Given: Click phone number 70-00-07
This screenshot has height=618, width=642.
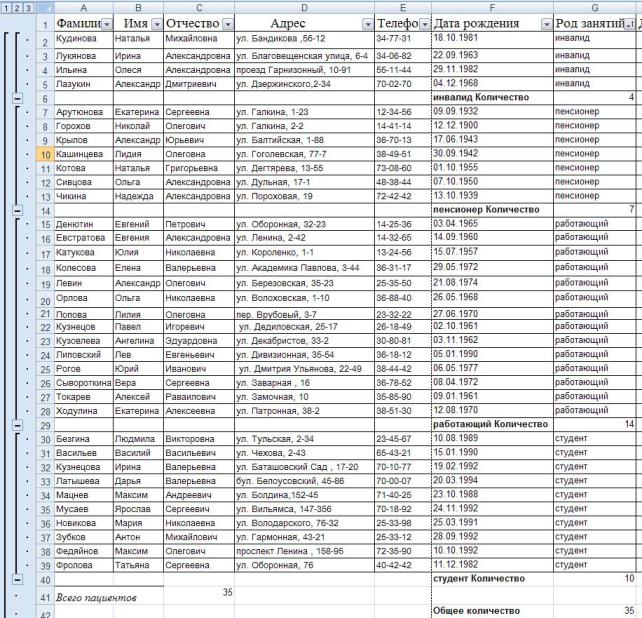Looking at the screenshot, I should (393, 481).
